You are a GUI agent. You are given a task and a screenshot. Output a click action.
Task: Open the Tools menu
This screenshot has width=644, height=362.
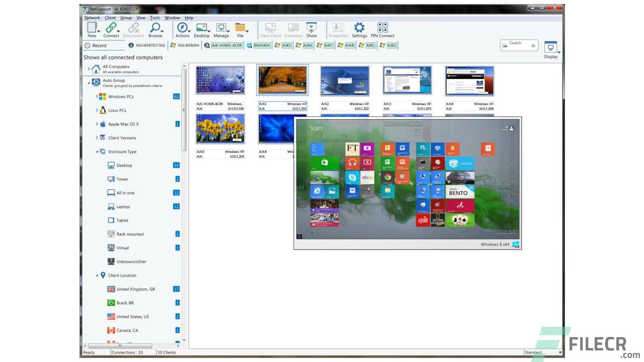(154, 18)
